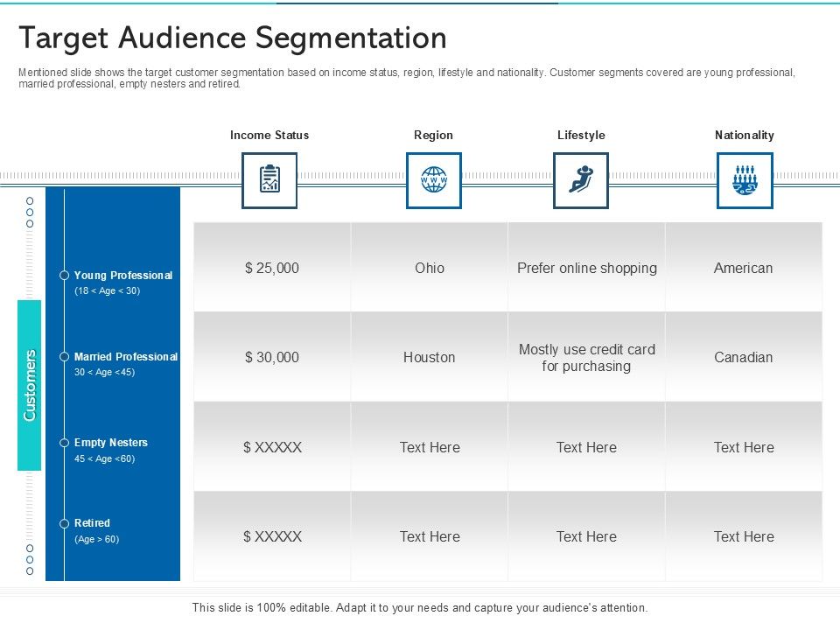The image size is (840, 630).
Task: Click the Ohio region cell
Action: 430,268
